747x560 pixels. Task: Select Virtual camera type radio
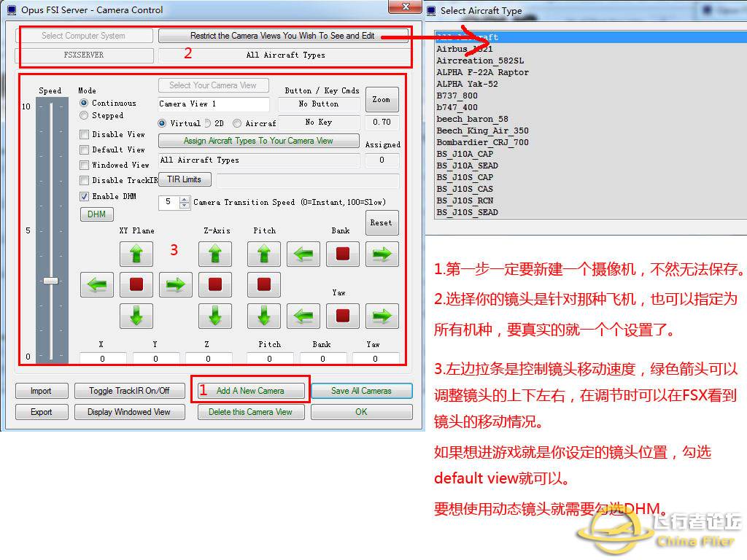(162, 123)
